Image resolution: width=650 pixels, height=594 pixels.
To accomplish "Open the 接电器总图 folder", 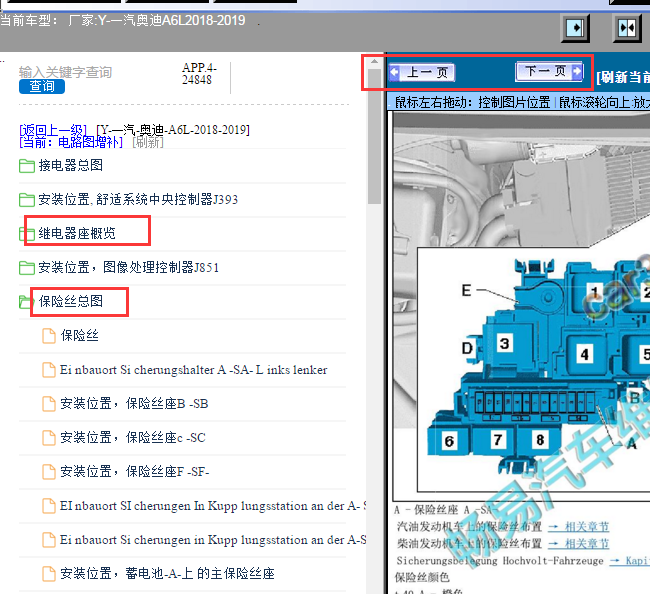I will 70,165.
